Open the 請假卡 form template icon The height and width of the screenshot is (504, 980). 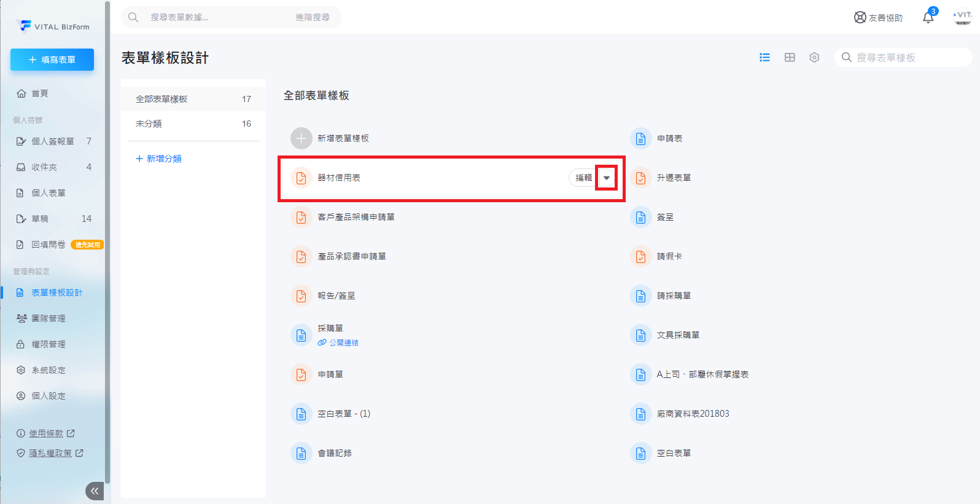point(640,256)
